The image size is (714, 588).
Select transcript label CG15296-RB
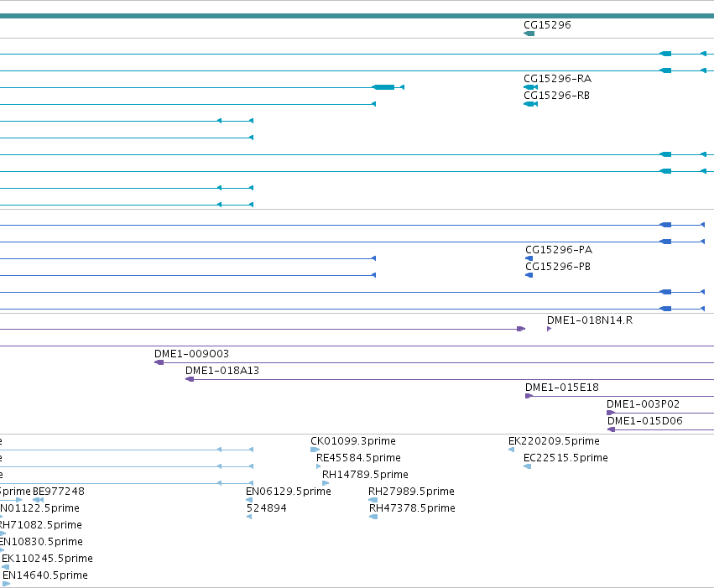(556, 96)
